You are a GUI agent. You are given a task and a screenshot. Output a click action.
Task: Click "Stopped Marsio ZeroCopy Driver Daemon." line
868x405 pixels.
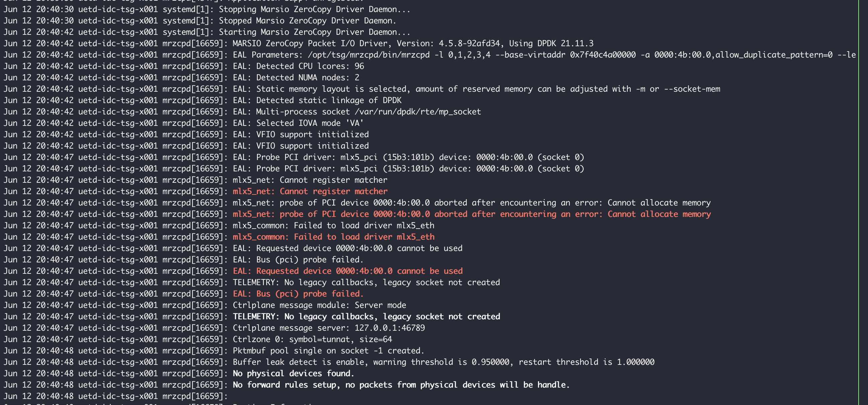coord(307,20)
